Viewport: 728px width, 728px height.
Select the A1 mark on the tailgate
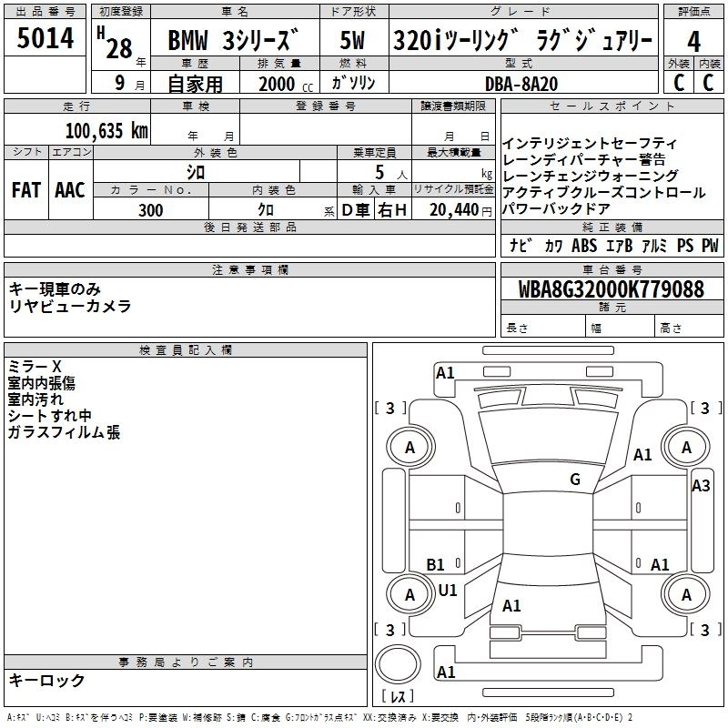point(511,605)
